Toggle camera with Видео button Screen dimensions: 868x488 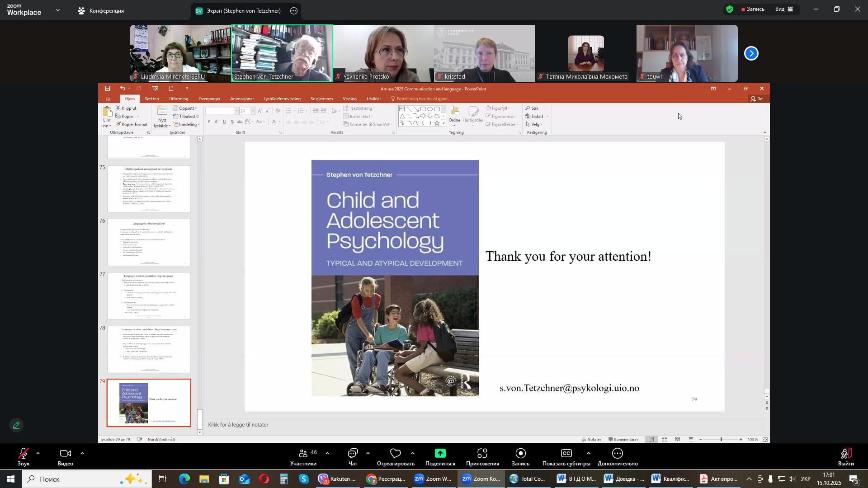click(65, 454)
